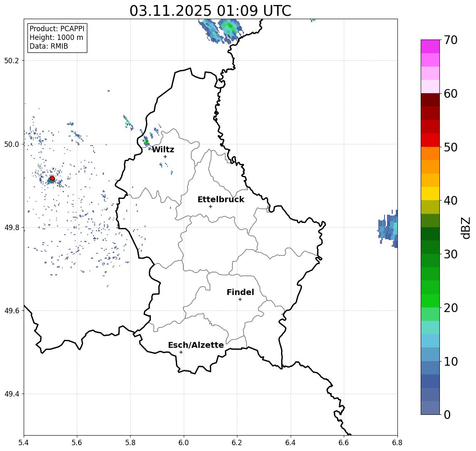The height and width of the screenshot is (451, 476).
Task: Click the bright green colorbar segment above 20
Action: coord(430,300)
